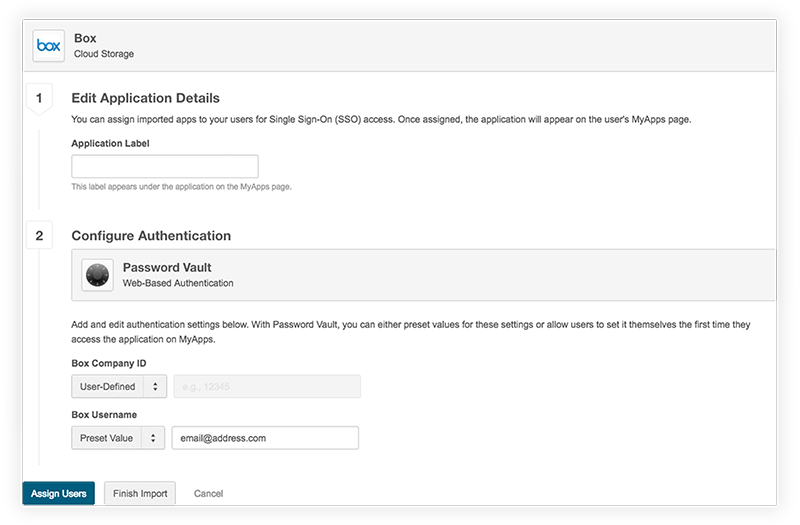Click the Box Username email field
This screenshot has height=525, width=800.
pyautogui.click(x=265, y=438)
